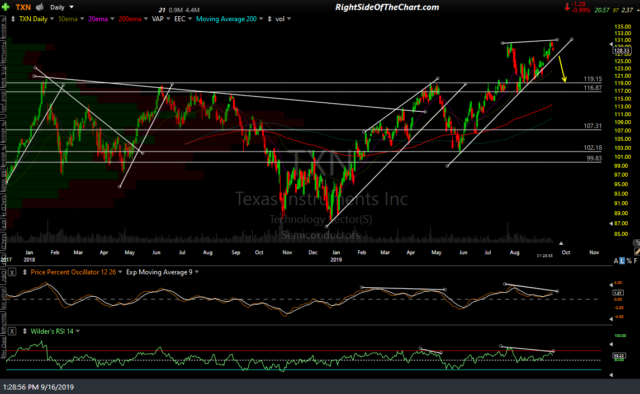Click the 2019 year label on time axis

(336, 260)
